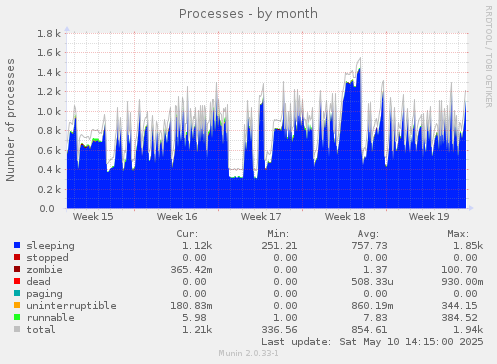This screenshot has width=497, height=364.
Task: Click sleeping maximum value 1.85k
Action: point(468,246)
